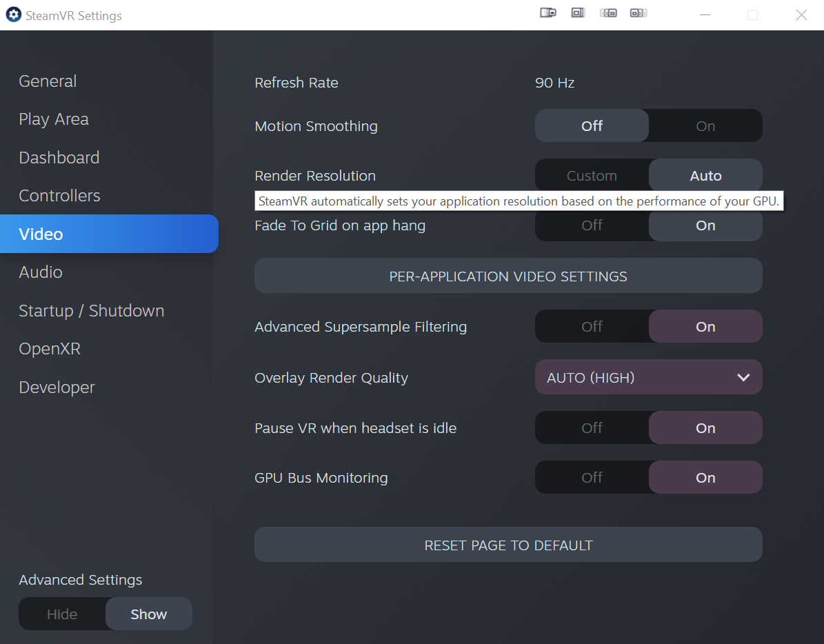The width and height of the screenshot is (824, 644).
Task: Hide Advanced Settings
Action: 62,614
